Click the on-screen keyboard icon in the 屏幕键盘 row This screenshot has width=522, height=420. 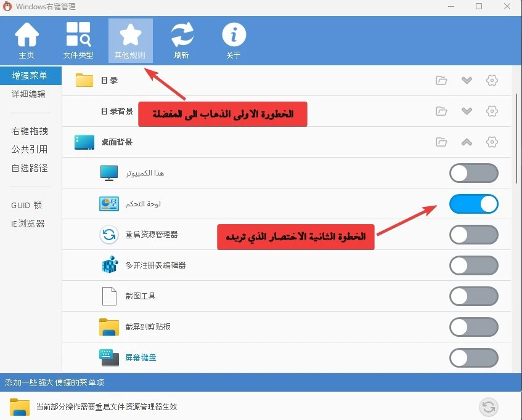pyautogui.click(x=109, y=358)
